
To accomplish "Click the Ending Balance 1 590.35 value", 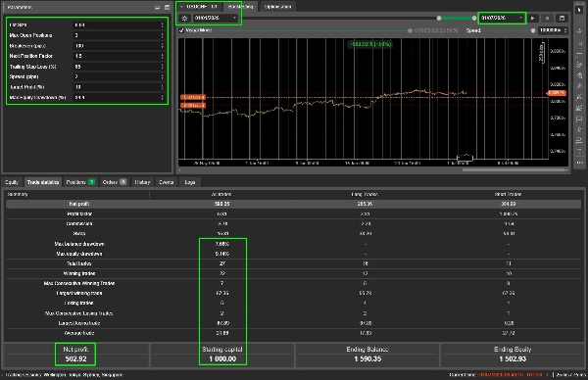I will coord(367,359).
